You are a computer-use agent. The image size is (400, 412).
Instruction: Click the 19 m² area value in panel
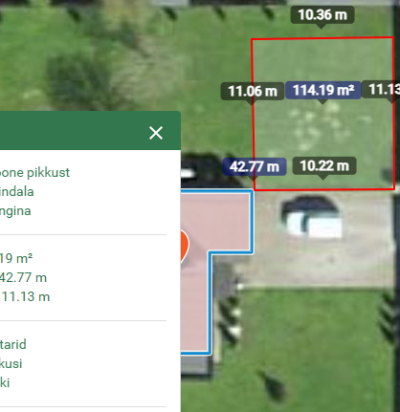tap(16, 258)
